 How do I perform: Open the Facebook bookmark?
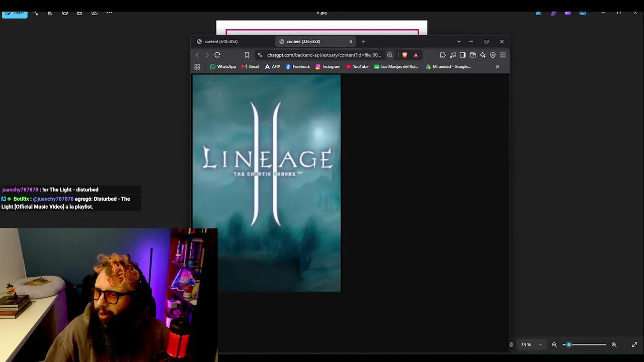coord(298,66)
